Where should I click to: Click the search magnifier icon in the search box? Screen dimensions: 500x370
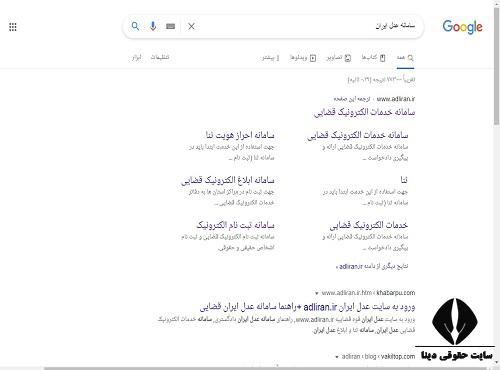coord(135,26)
